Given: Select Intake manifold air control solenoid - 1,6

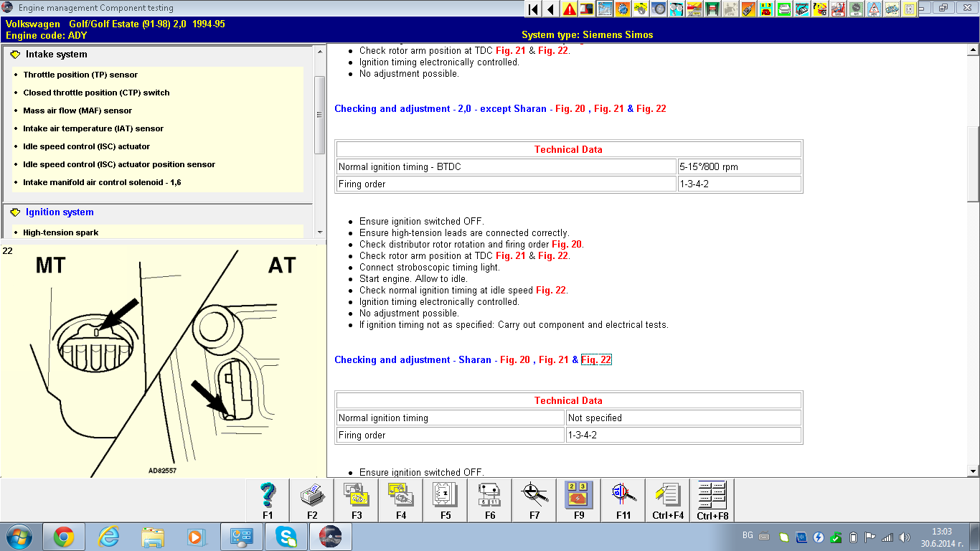Looking at the screenshot, I should point(102,182).
